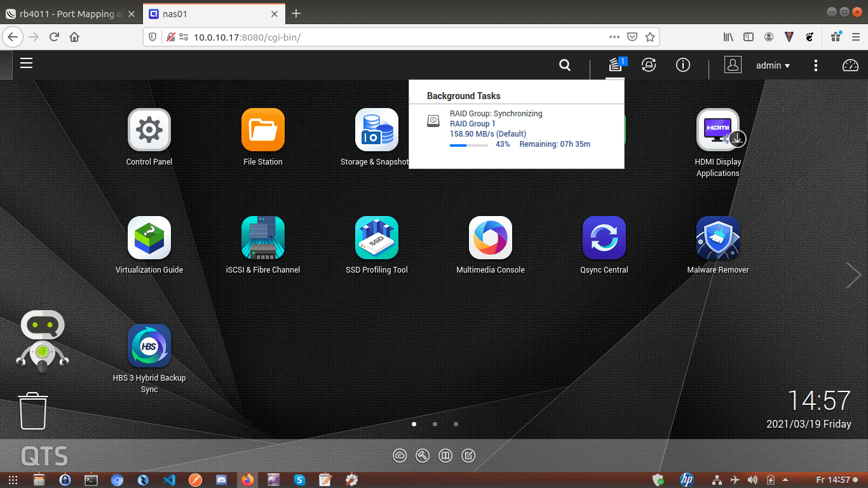Open Firefox Library icon
868x488 pixels.
click(x=728, y=37)
